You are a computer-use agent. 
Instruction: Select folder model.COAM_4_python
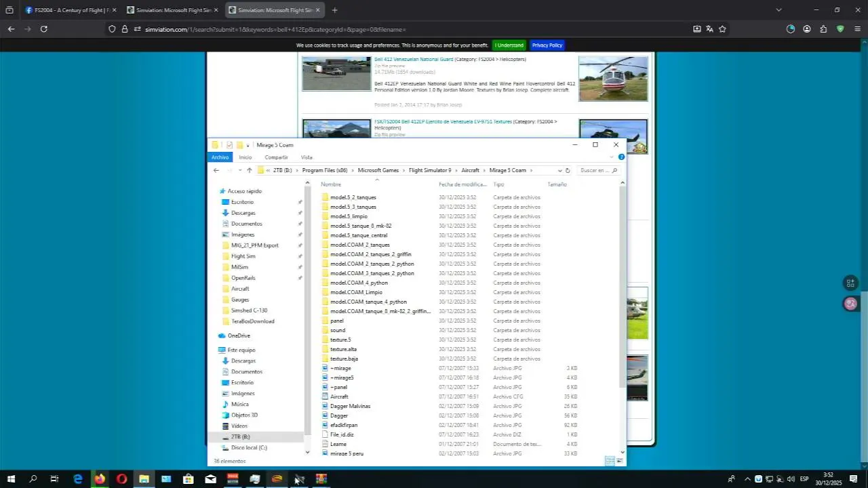pos(359,283)
